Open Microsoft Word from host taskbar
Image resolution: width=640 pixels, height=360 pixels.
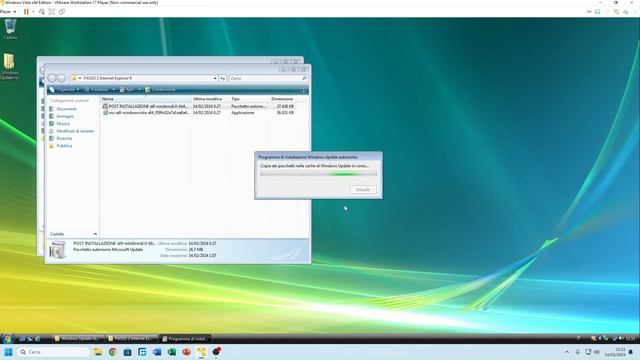click(x=157, y=352)
